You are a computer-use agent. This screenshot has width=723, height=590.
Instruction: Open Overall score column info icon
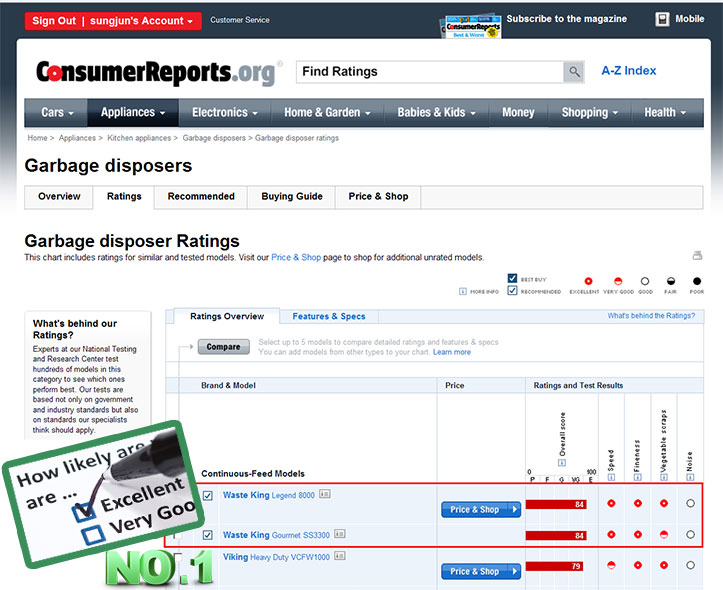[562, 463]
